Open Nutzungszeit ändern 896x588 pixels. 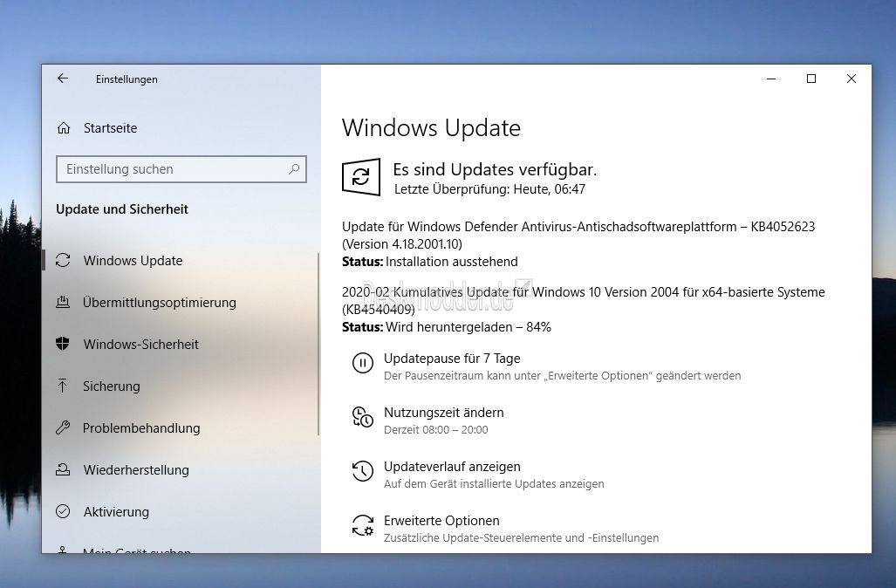point(444,413)
